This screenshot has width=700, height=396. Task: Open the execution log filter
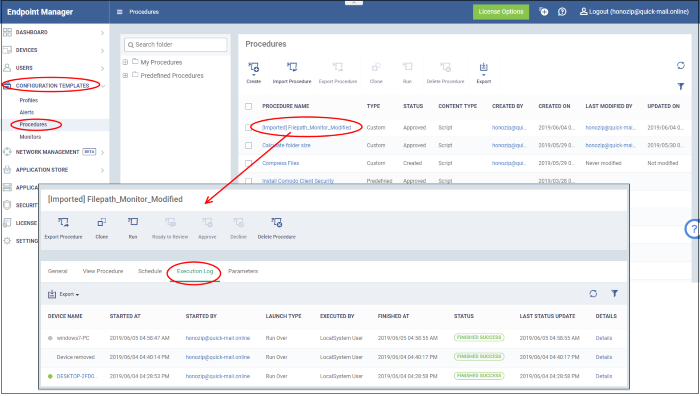(614, 293)
